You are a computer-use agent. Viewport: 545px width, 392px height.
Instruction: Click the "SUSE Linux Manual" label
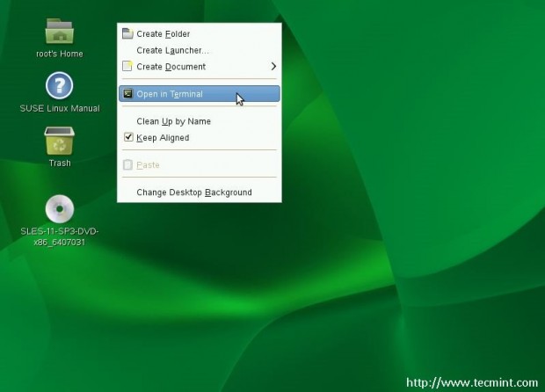(x=60, y=108)
